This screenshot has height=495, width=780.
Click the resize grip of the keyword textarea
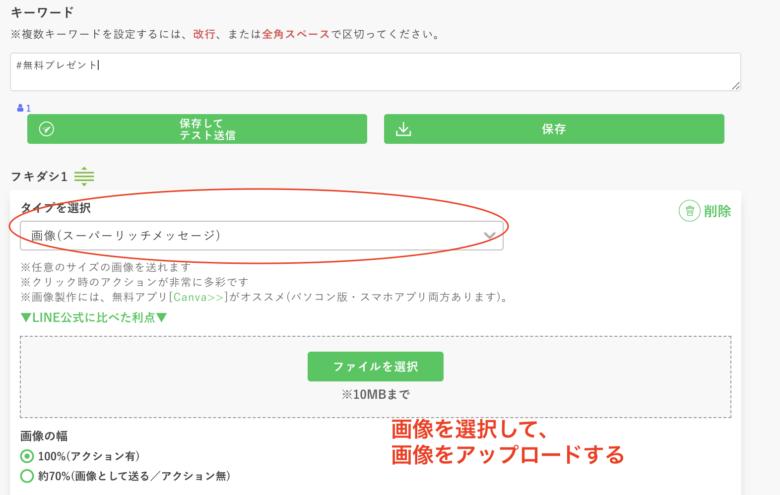[736, 86]
